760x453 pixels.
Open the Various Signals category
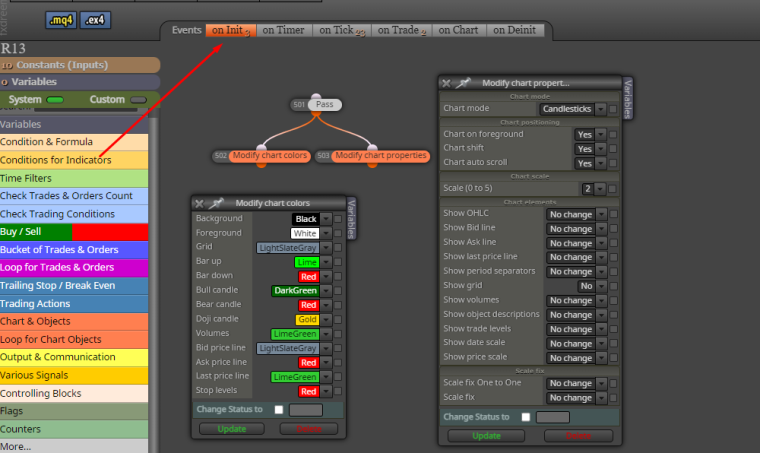tap(74, 375)
